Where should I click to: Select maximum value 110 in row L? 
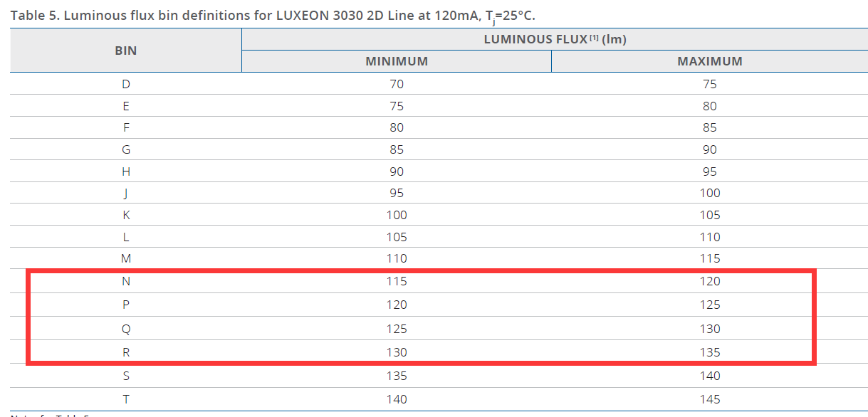(x=710, y=237)
